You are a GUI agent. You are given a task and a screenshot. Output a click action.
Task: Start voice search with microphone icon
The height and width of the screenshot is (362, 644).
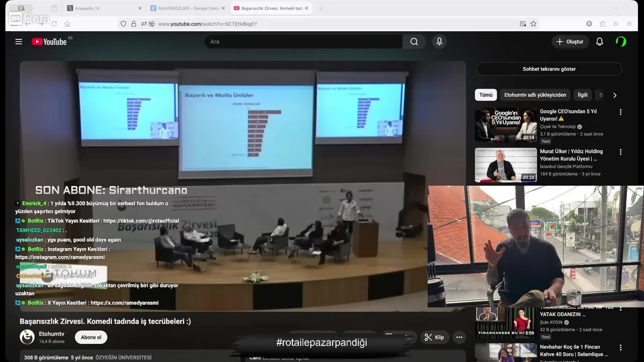click(439, 42)
